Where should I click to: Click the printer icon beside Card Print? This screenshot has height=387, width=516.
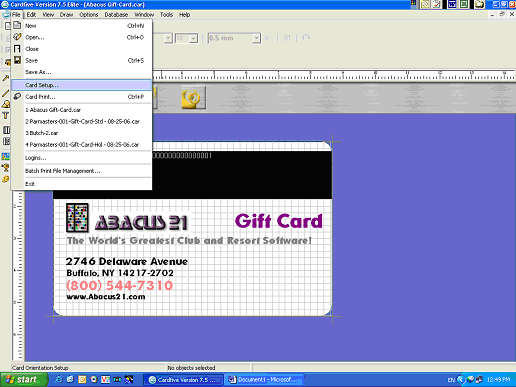point(17,97)
